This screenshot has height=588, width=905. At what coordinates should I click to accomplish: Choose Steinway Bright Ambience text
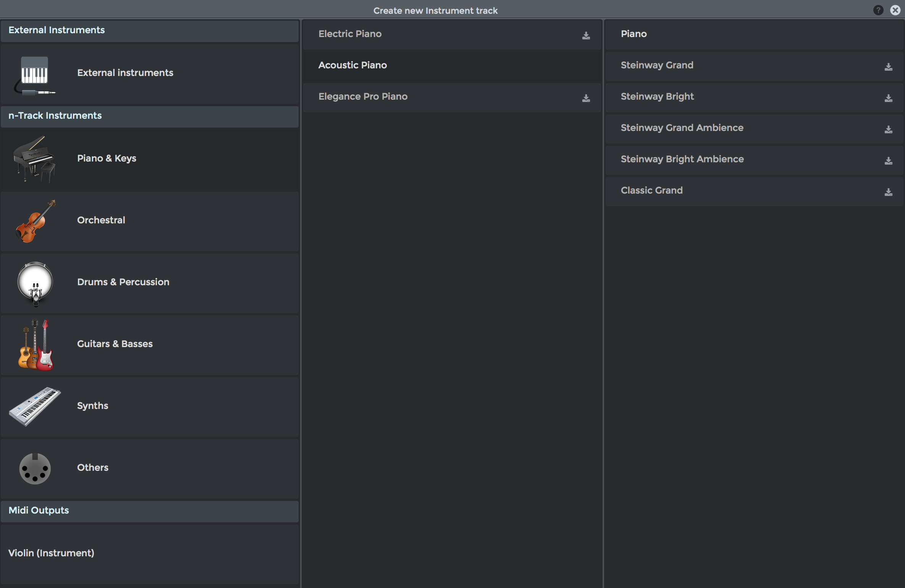point(682,159)
